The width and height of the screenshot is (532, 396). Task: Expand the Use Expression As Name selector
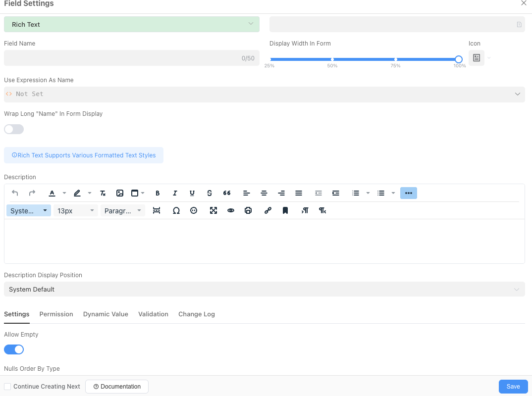[264, 94]
